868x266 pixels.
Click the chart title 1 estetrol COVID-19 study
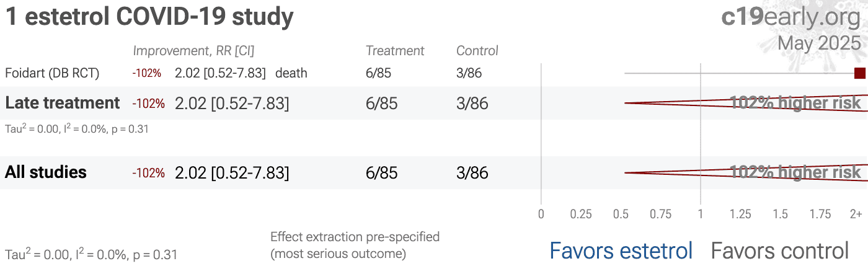[149, 17]
